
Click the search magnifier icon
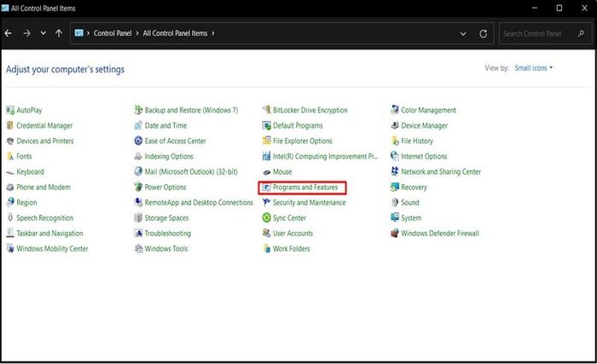581,33
